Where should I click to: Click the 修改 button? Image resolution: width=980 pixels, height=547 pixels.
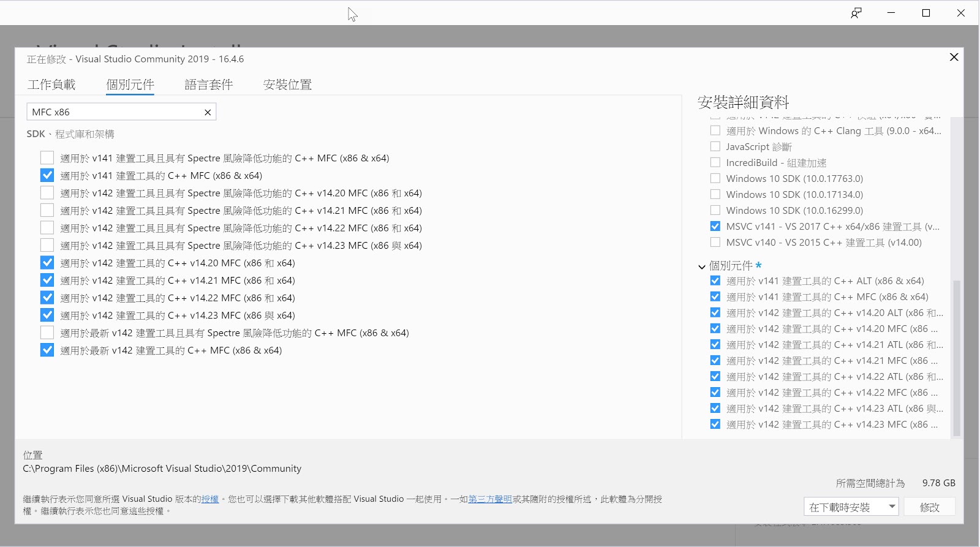(x=929, y=507)
